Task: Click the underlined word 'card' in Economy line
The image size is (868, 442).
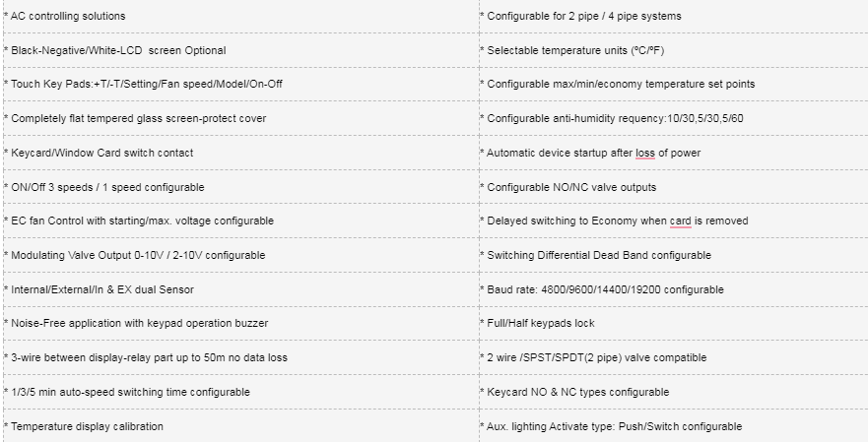Action: click(x=681, y=221)
